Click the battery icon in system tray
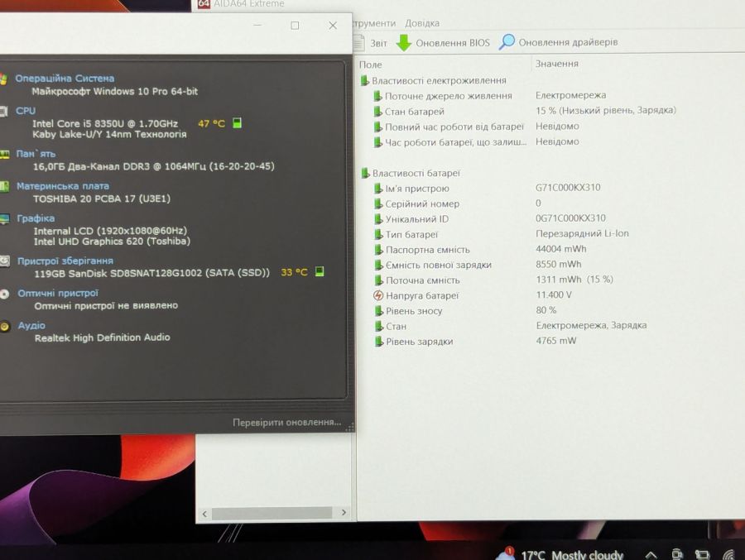The width and height of the screenshot is (745, 560). tap(702, 554)
